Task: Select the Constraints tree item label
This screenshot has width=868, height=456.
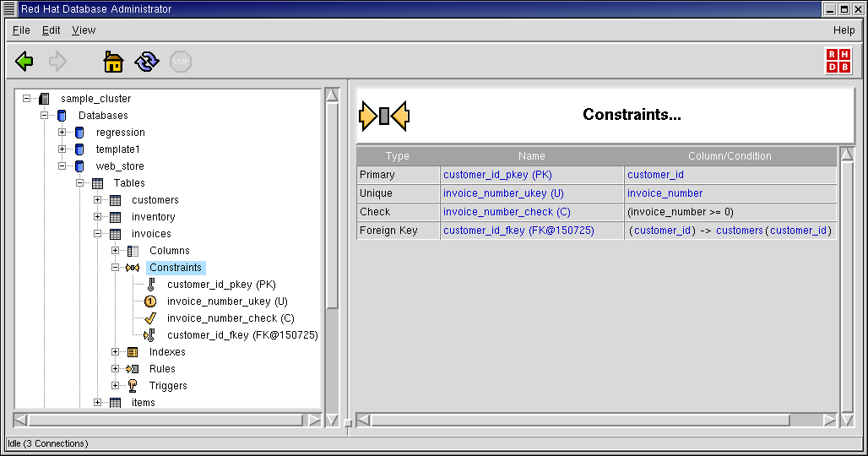Action: pyautogui.click(x=176, y=268)
